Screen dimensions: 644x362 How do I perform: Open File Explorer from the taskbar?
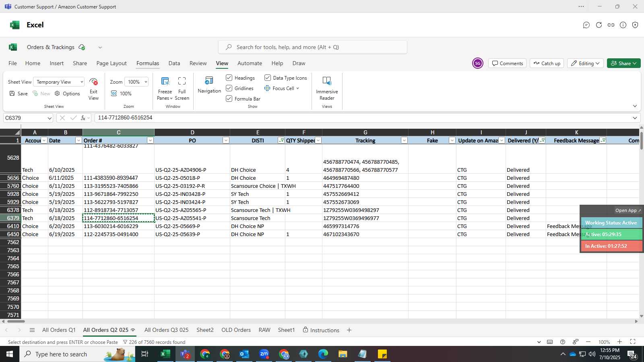coord(343,354)
